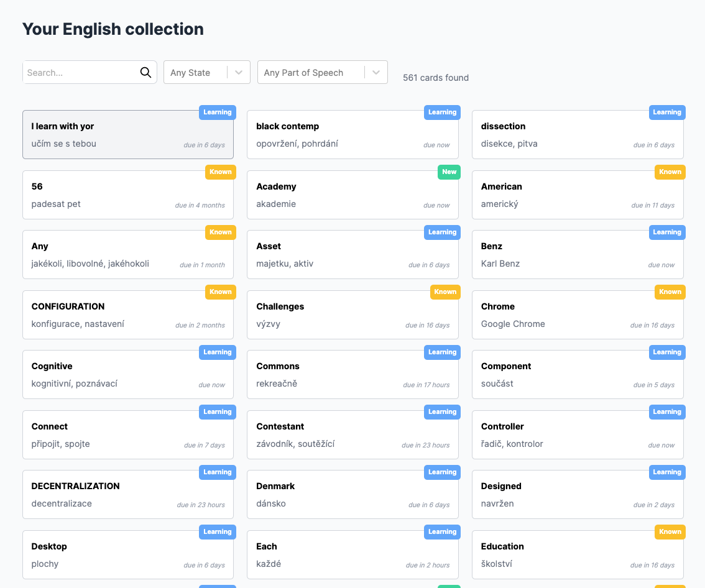This screenshot has height=588, width=705.
Task: Click the Learning badge on Asset card
Action: pos(442,232)
